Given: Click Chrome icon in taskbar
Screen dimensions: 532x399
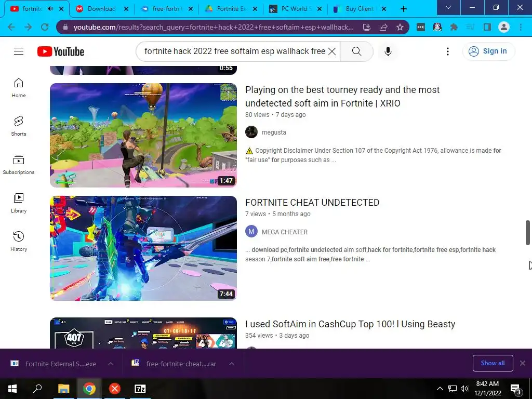Looking at the screenshot, I should point(89,389).
